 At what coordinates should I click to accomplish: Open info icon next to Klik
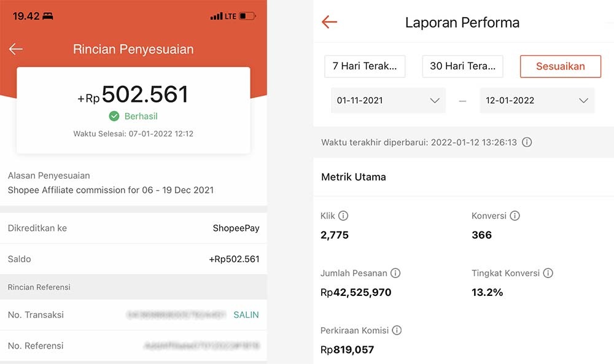[343, 215]
